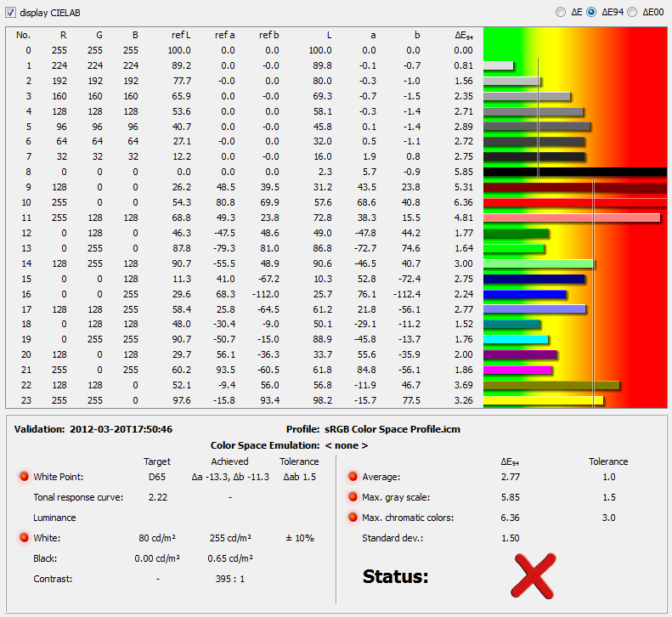672x617 pixels.
Task: Click the red indicator for Max. gray scale
Action: [x=352, y=497]
